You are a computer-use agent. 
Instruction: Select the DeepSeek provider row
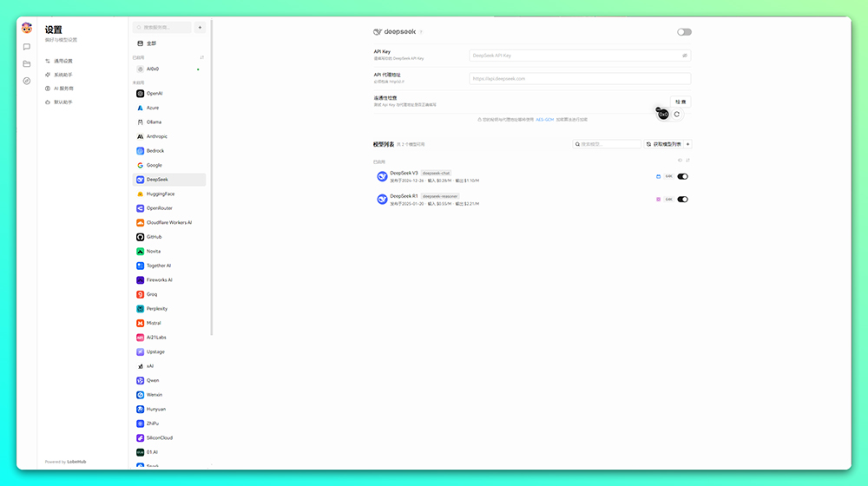coord(169,180)
